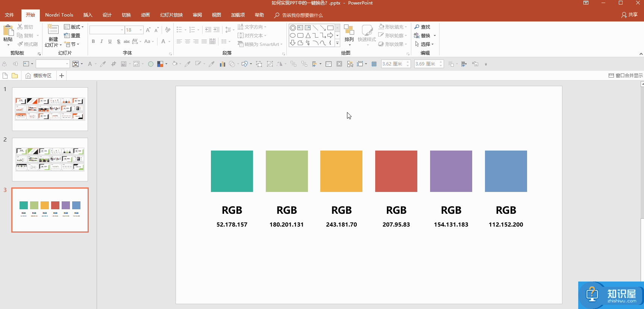Toggle Italic formatting
Image resolution: width=644 pixels, height=309 pixels.
pos(102,41)
